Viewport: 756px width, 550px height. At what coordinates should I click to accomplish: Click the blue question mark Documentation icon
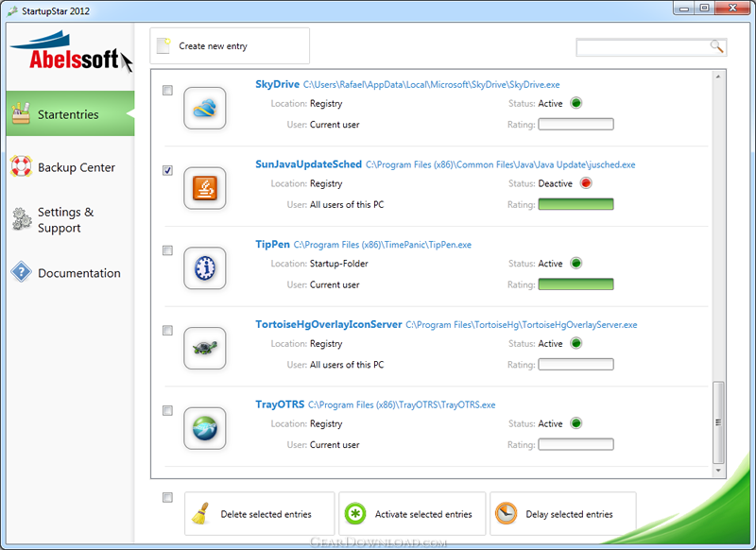(21, 271)
